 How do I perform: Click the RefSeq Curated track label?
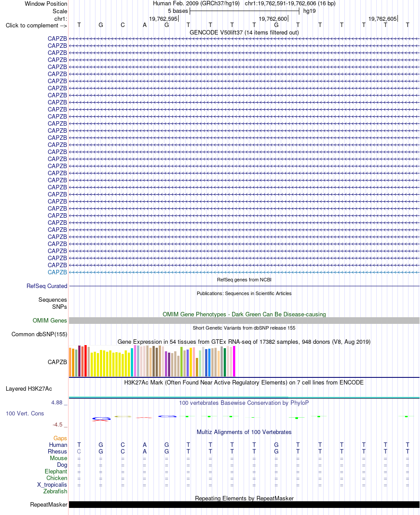click(x=47, y=286)
